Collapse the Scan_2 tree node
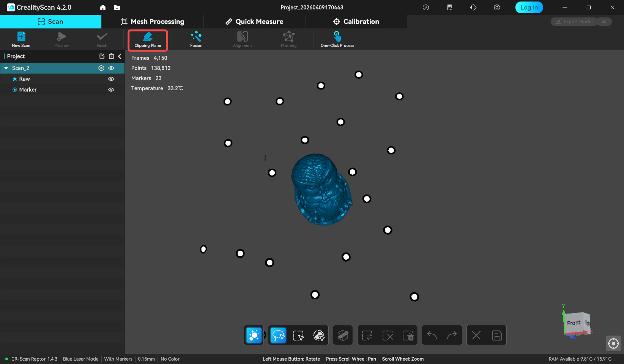The image size is (624, 364). point(6,68)
